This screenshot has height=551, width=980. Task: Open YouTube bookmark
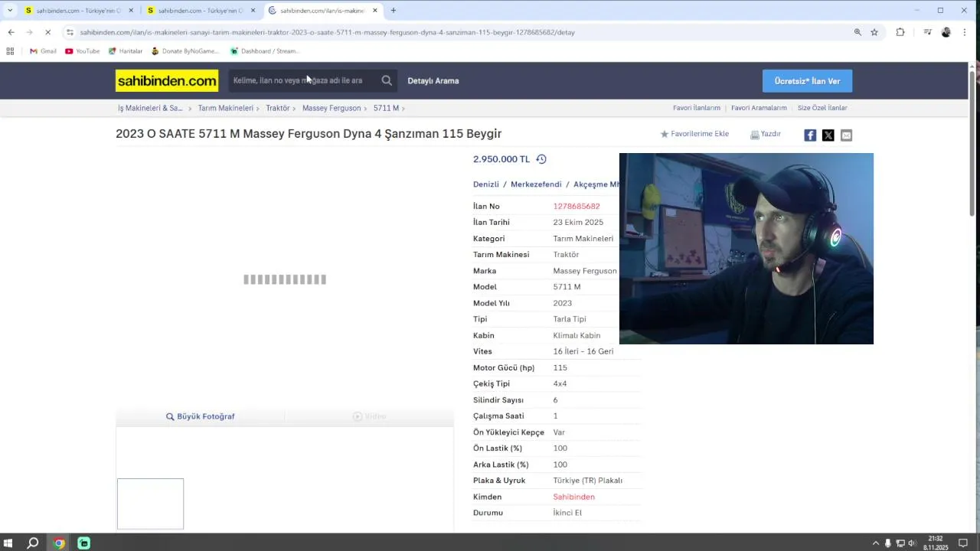(x=83, y=51)
